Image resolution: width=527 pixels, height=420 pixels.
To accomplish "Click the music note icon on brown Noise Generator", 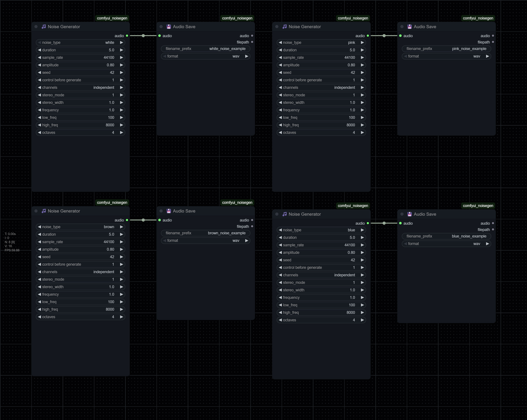I will [x=44, y=211].
